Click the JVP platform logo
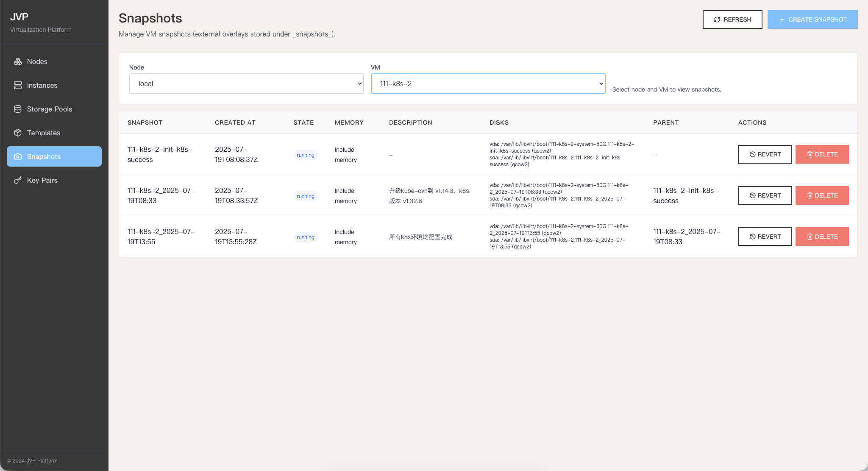 tap(19, 17)
